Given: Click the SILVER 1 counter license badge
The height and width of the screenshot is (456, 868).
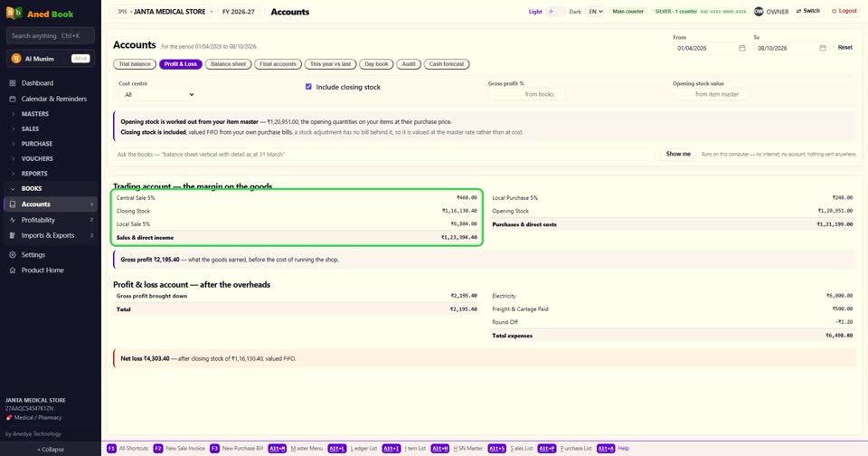Looking at the screenshot, I should coord(700,11).
